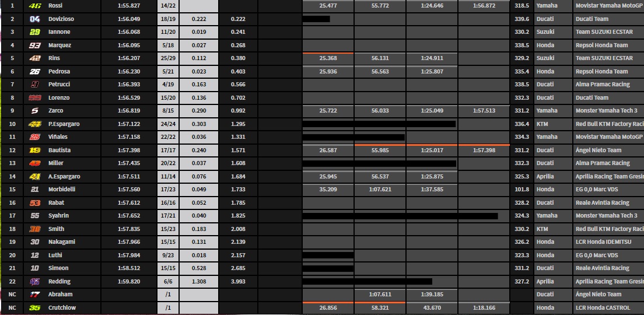Click Zarco's last lap 1:57.513

click(484, 111)
